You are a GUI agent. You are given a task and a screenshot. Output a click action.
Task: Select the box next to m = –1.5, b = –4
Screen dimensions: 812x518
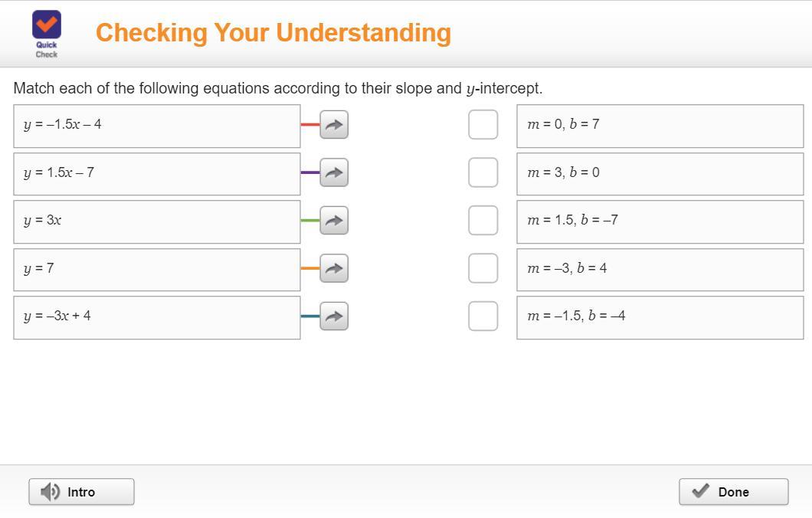[483, 316]
